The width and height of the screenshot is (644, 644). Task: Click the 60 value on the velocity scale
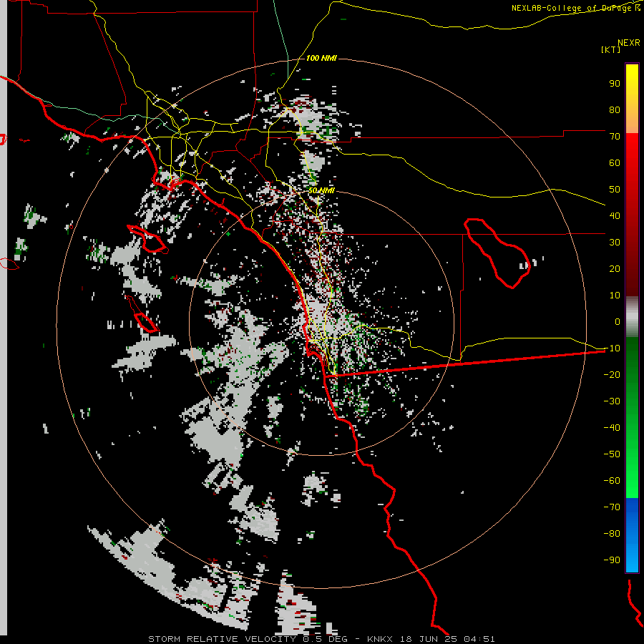coord(615,162)
